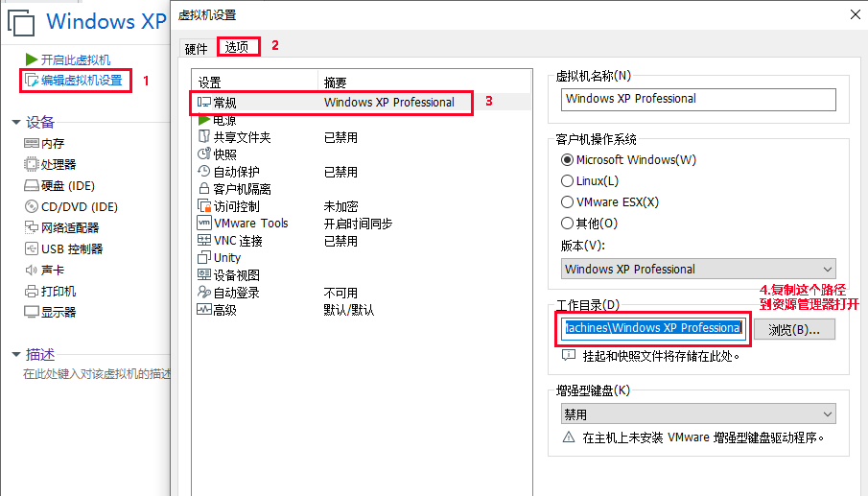Click the info bubble icon under working directory
This screenshot has height=496, width=868.
tap(569, 355)
